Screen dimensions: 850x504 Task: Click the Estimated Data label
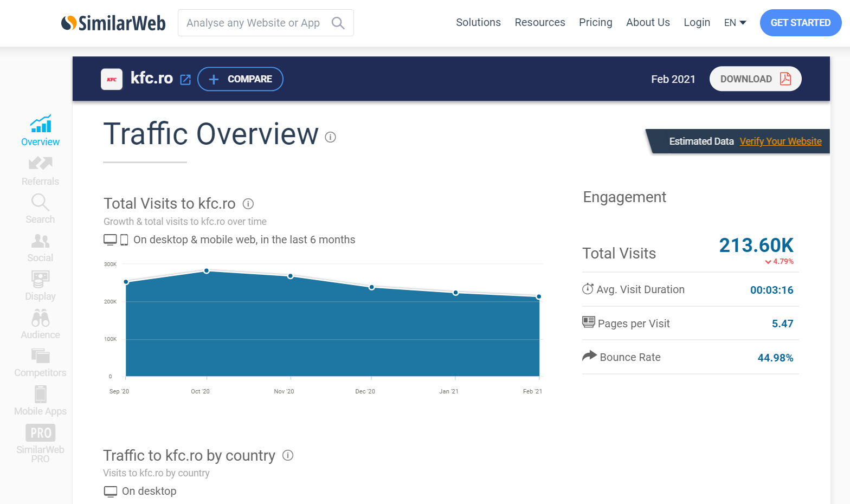pos(701,141)
